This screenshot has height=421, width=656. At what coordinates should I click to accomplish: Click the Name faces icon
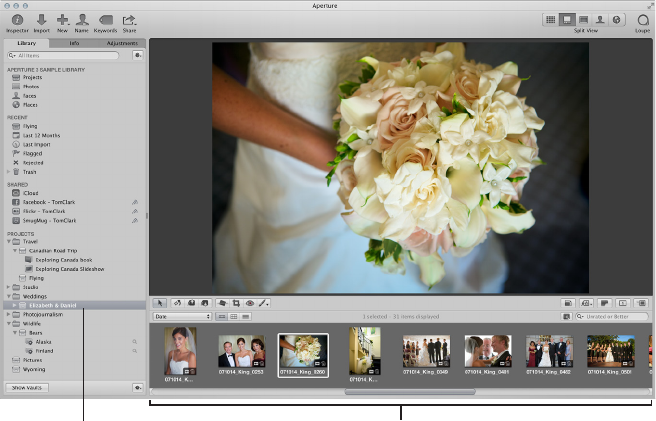coord(83,20)
